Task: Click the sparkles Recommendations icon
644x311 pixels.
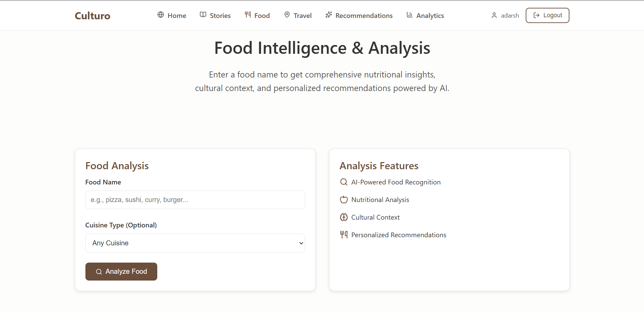Action: [328, 15]
